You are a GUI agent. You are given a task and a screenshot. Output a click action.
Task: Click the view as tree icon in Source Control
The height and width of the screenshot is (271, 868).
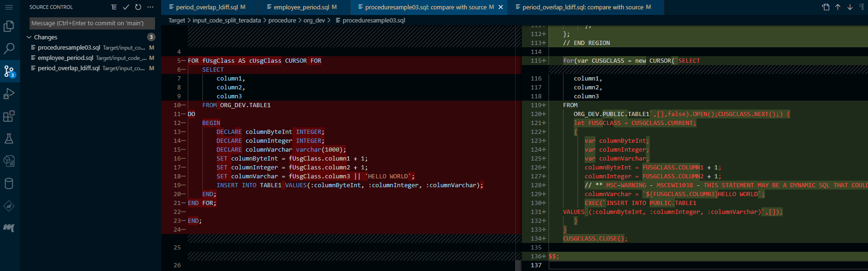click(114, 7)
